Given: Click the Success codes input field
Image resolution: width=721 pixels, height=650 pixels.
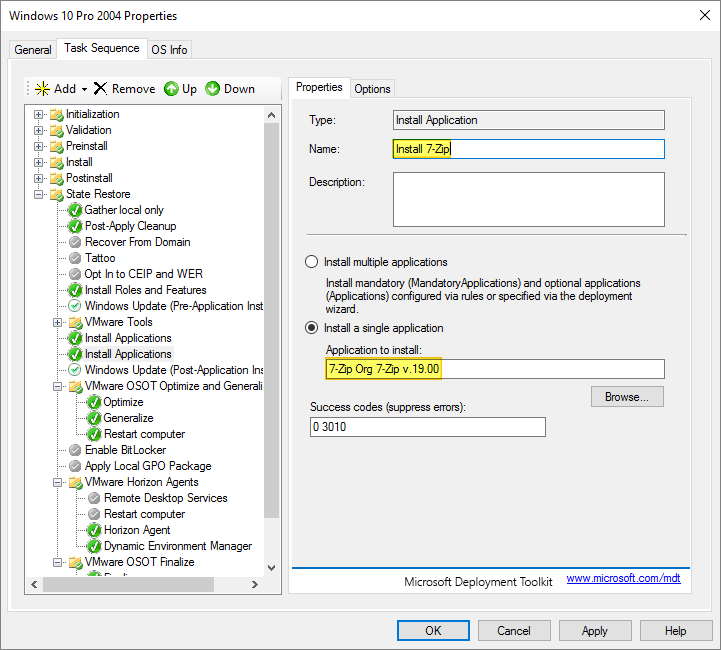Looking at the screenshot, I should 428,427.
